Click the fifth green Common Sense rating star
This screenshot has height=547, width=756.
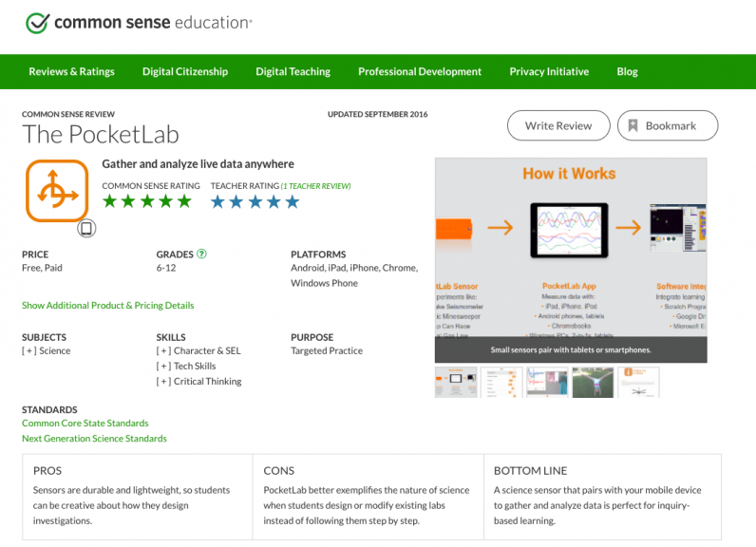183,201
